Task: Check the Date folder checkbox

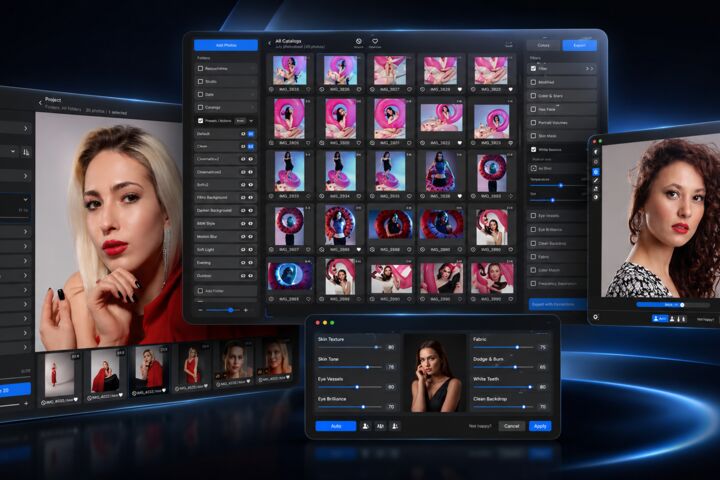Action: 200,94
